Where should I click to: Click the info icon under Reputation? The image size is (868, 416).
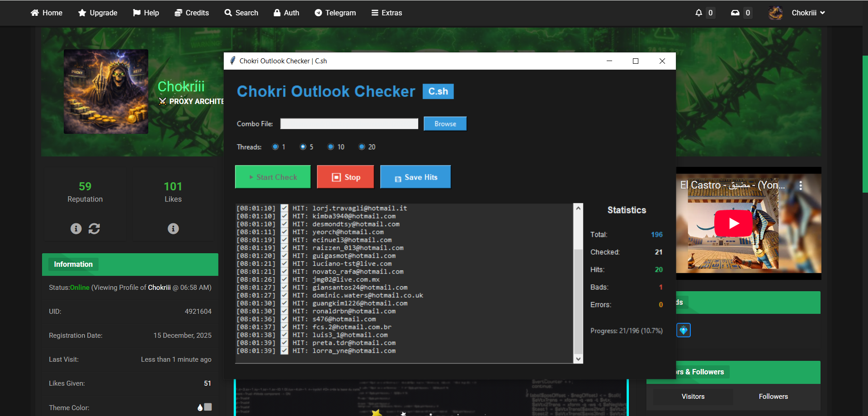pos(76,229)
